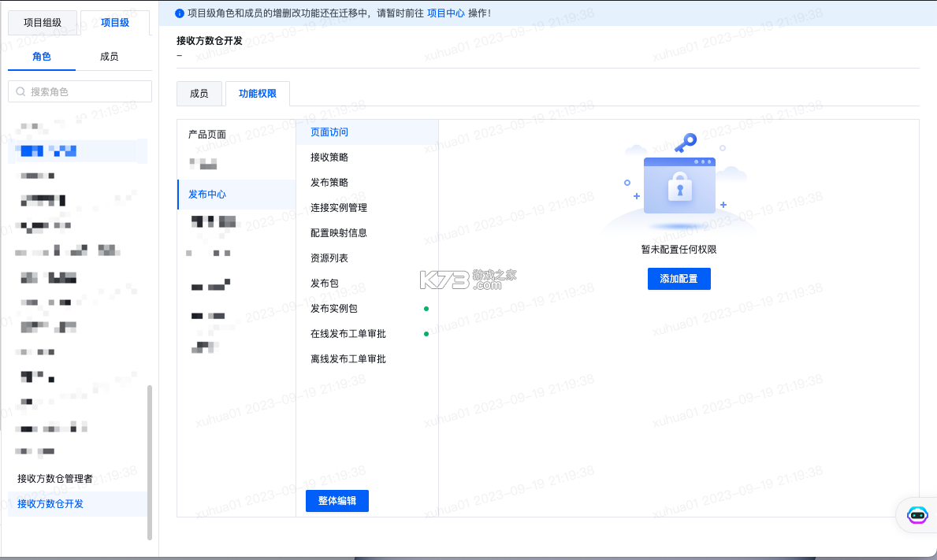937x560 pixels.
Task: Switch to the 项目组级 tab
Action: pyautogui.click(x=43, y=23)
